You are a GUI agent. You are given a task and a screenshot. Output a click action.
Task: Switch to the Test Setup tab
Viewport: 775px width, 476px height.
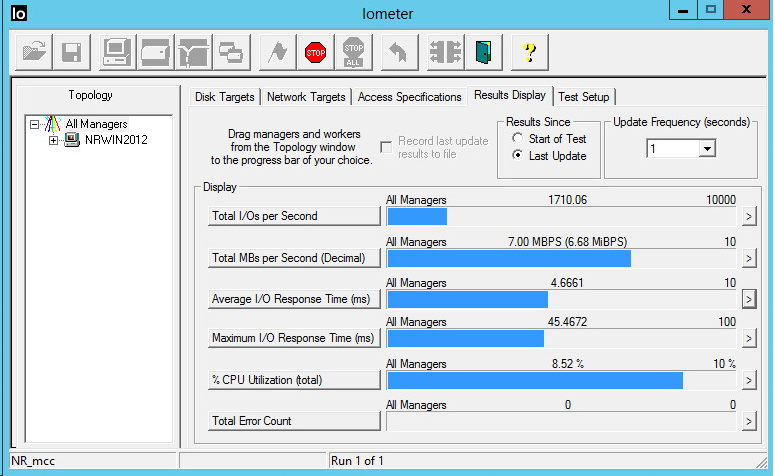(x=584, y=97)
